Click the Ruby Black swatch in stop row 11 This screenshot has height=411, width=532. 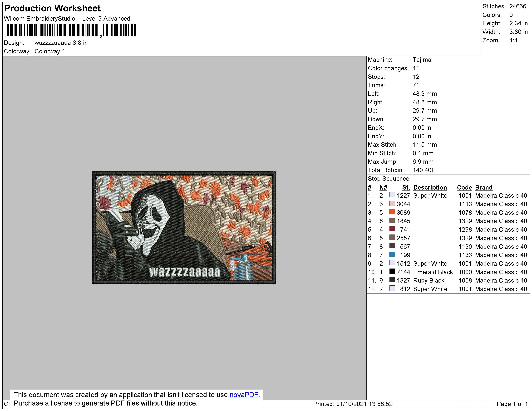[392, 280]
